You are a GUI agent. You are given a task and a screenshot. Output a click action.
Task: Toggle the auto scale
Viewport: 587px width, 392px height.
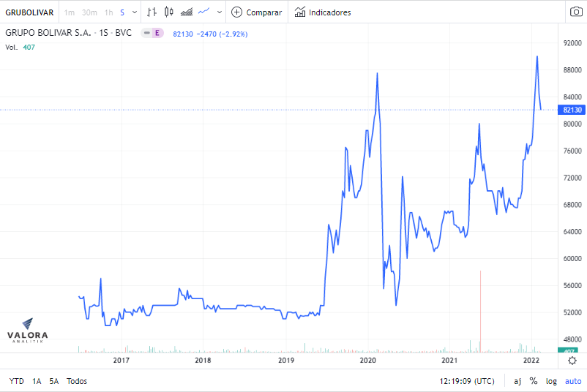tap(573, 381)
